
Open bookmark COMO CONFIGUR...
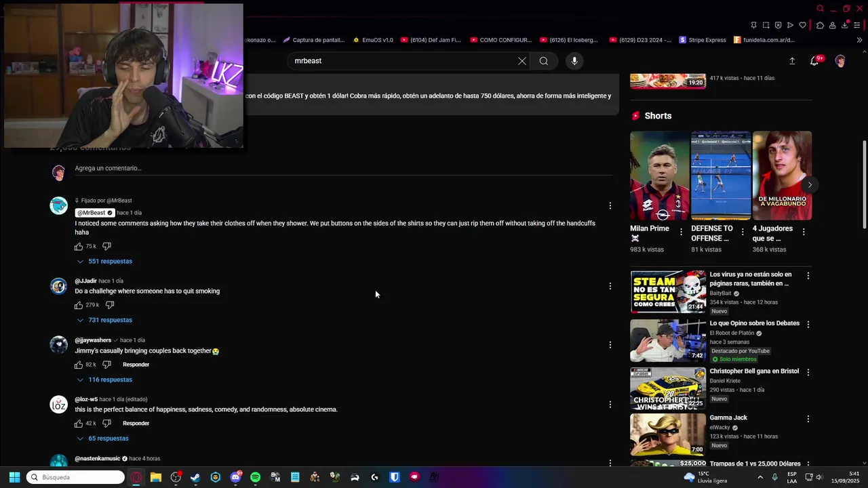[500, 40]
